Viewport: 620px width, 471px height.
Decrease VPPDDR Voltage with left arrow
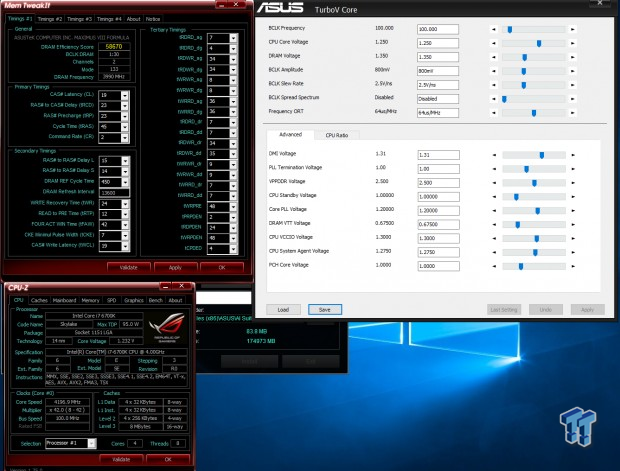coord(494,183)
